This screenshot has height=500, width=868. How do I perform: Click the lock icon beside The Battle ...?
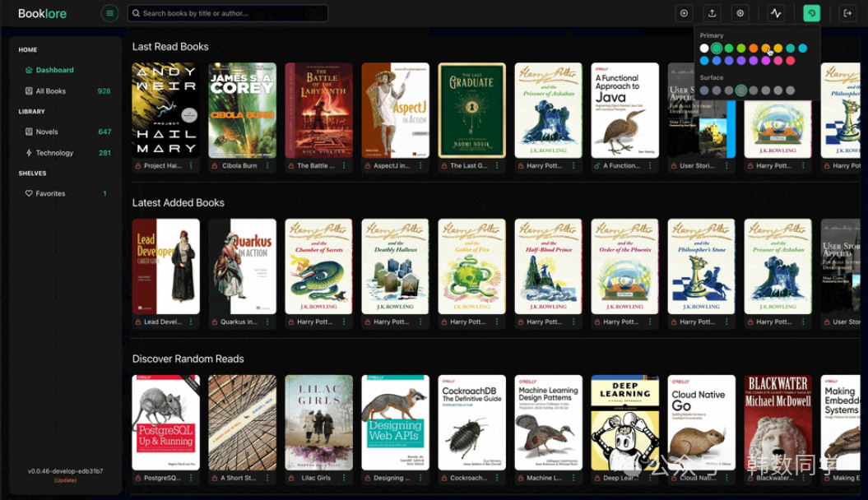point(290,165)
